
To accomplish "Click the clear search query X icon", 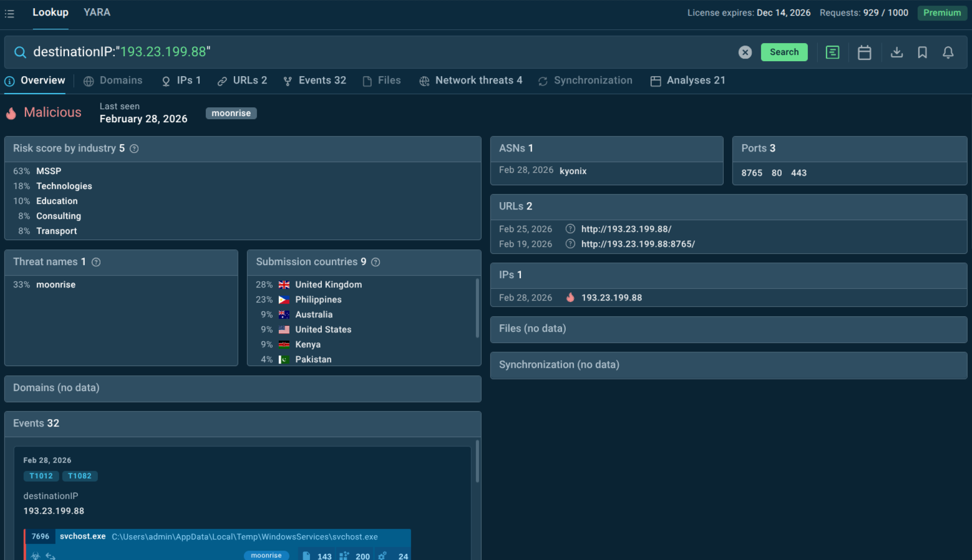I will 745,52.
